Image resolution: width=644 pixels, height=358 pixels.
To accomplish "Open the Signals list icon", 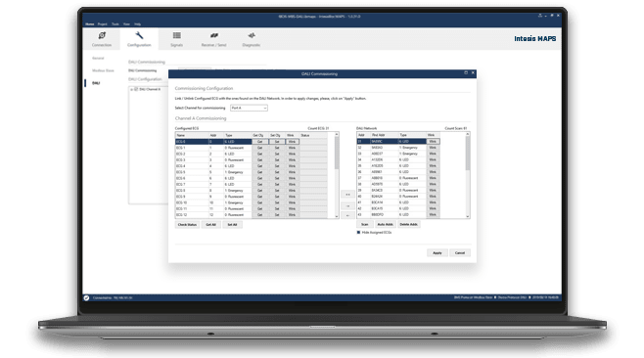I will (176, 35).
